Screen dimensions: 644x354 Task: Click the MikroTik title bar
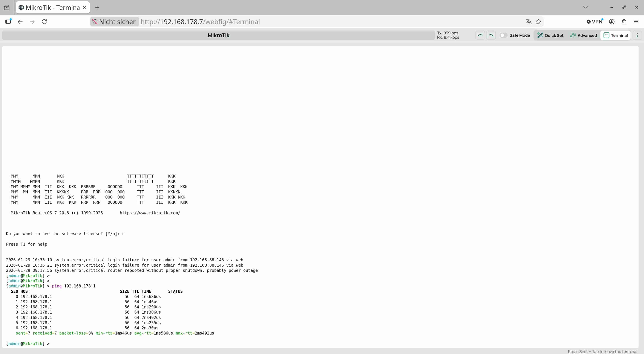coord(218,35)
